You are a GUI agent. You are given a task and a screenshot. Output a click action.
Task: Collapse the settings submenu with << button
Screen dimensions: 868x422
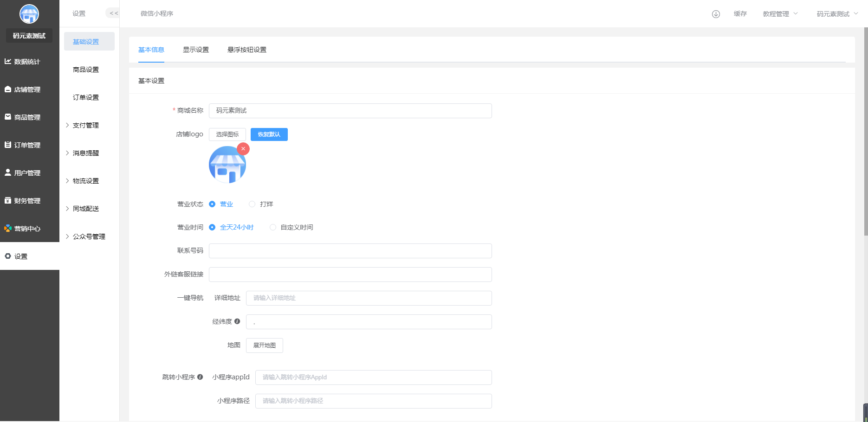113,13
